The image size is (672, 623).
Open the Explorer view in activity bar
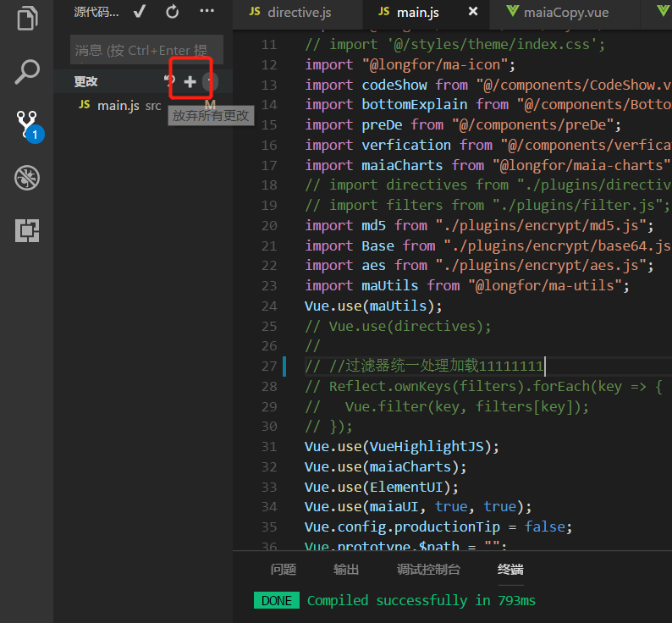pos(27,19)
